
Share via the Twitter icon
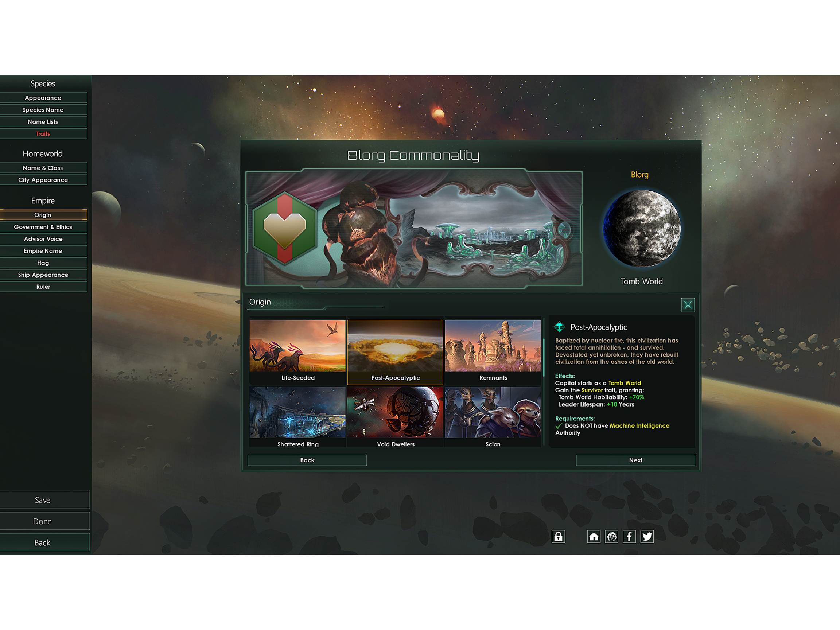pos(647,537)
